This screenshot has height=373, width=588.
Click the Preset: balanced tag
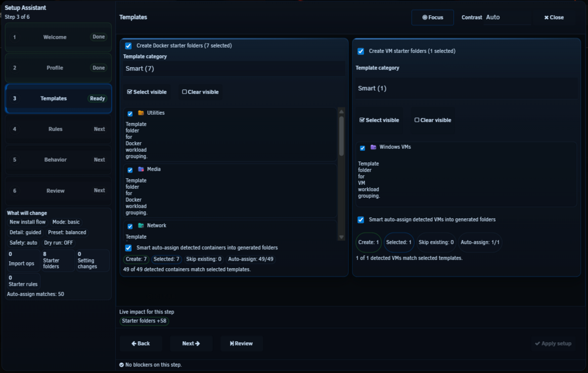pos(67,232)
